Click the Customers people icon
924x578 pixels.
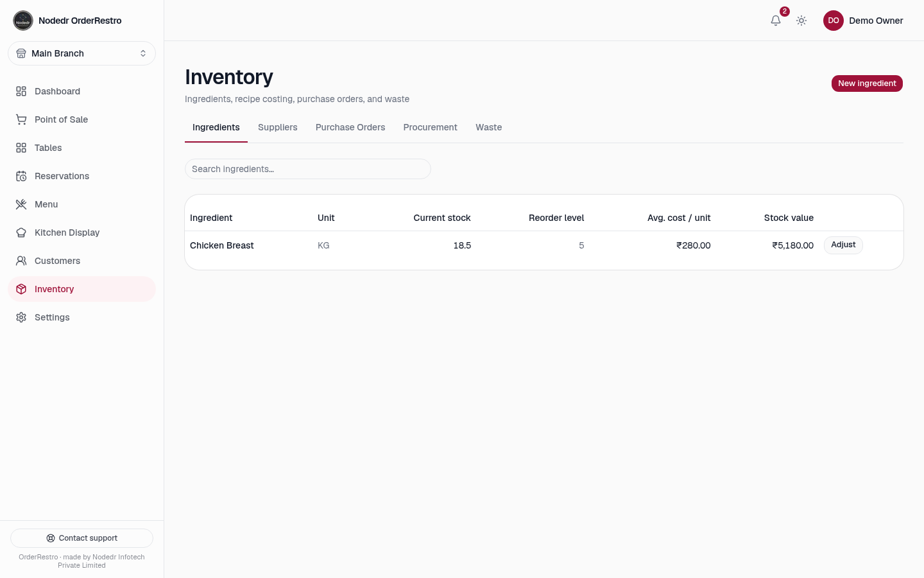coord(21,261)
